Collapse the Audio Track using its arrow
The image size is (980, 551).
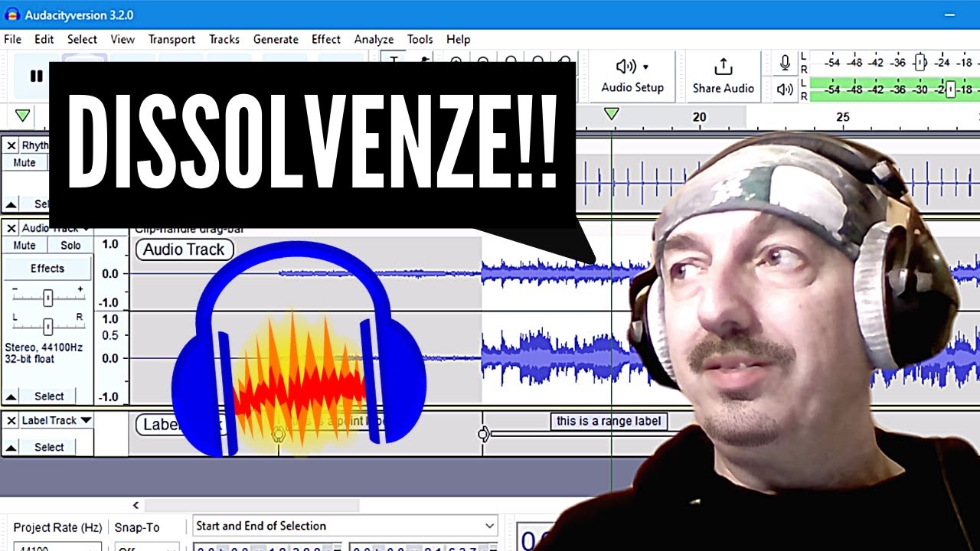(11, 396)
